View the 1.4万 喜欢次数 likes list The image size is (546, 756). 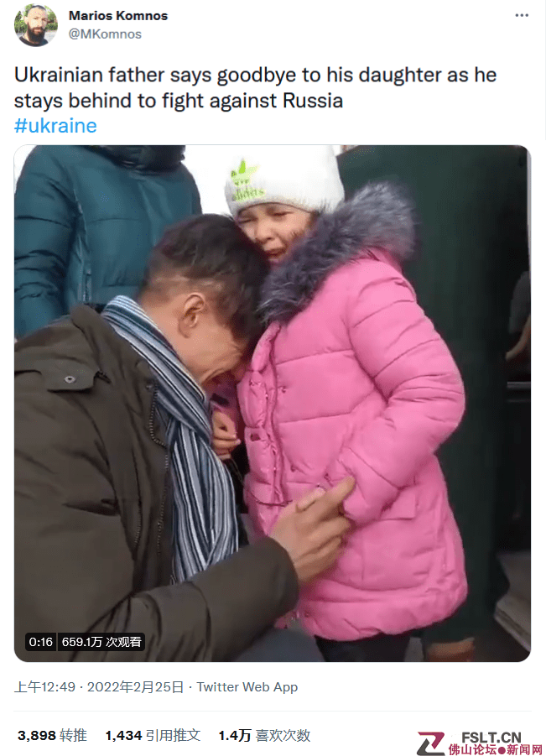click(264, 735)
